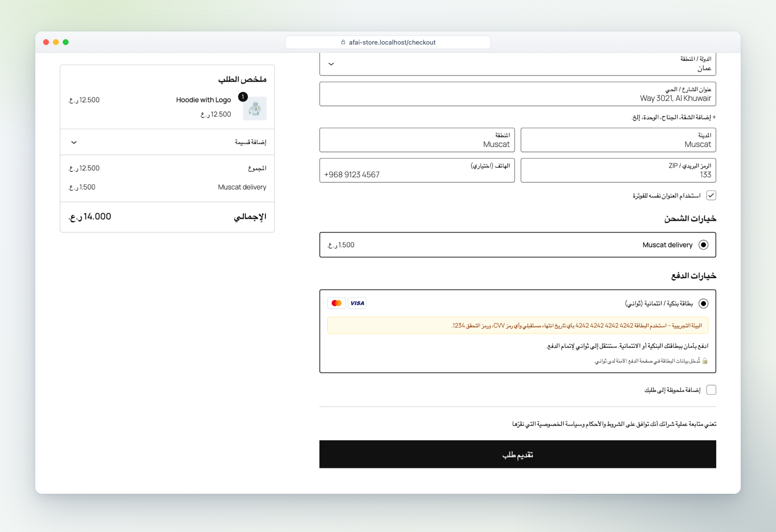
Task: Click the quantity badge on the hoodie thumbnail
Action: click(243, 97)
